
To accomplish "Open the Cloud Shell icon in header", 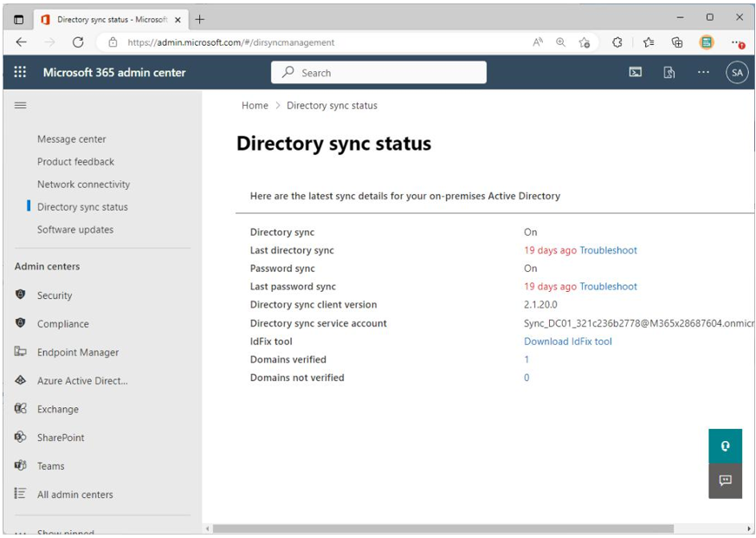I will 636,73.
